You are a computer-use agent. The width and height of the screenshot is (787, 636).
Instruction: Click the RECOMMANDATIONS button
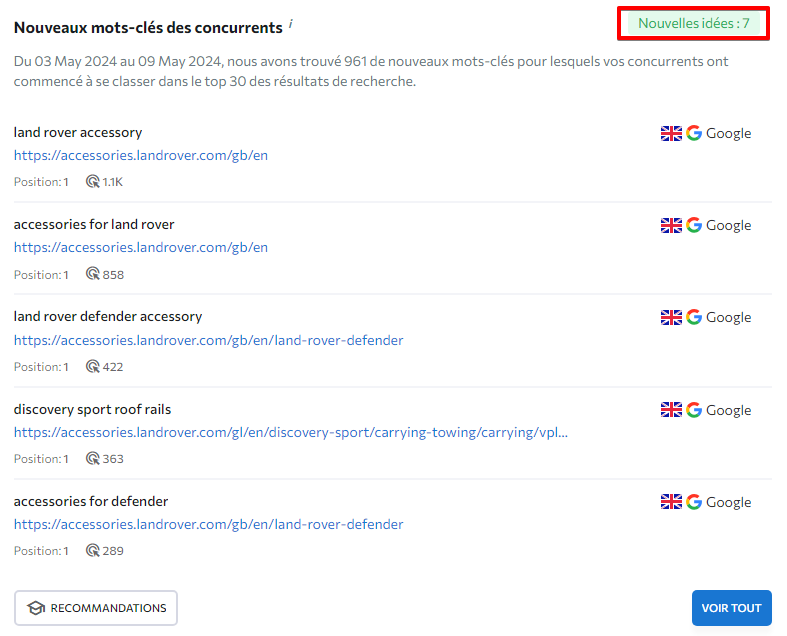coord(96,608)
